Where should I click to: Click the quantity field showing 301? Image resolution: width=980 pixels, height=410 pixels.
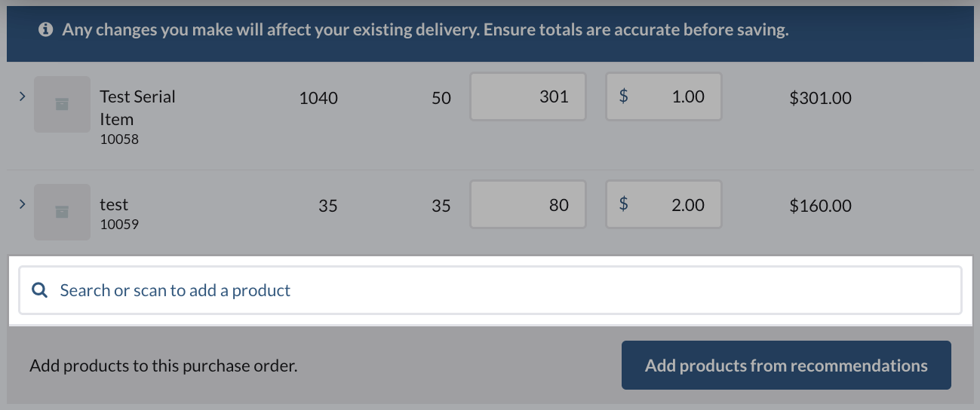point(528,96)
